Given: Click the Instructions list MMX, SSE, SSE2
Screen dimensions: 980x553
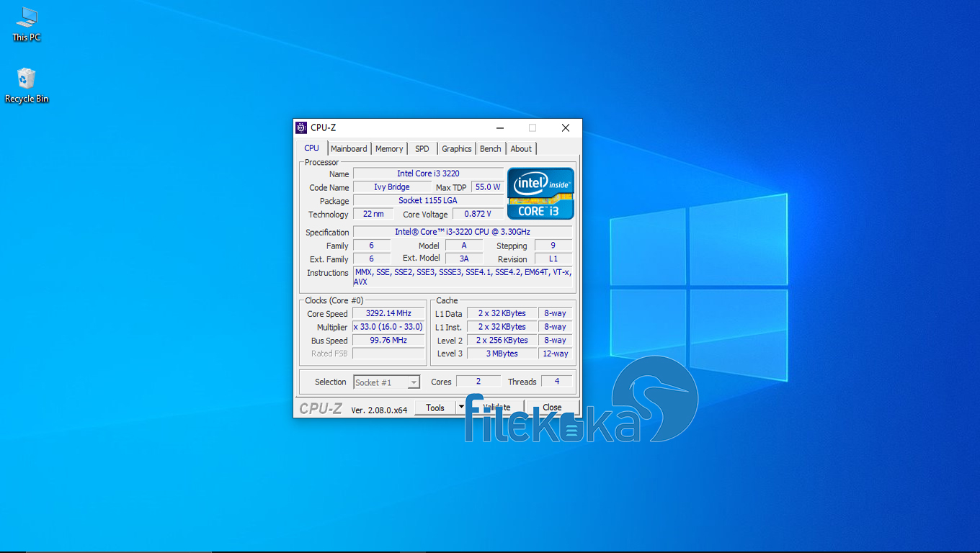Looking at the screenshot, I should (463, 277).
